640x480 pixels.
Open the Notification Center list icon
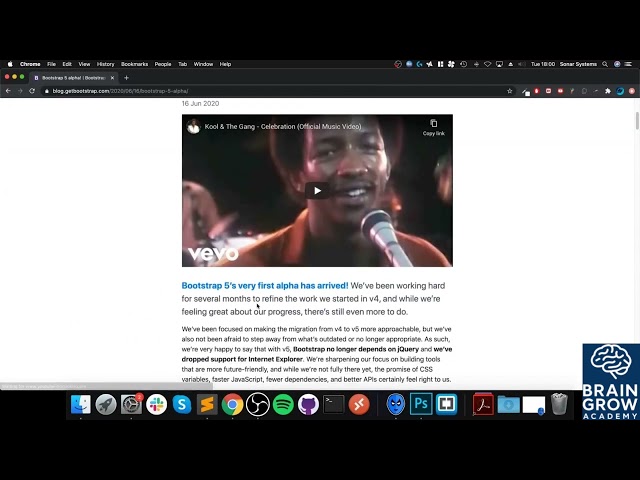pos(629,64)
